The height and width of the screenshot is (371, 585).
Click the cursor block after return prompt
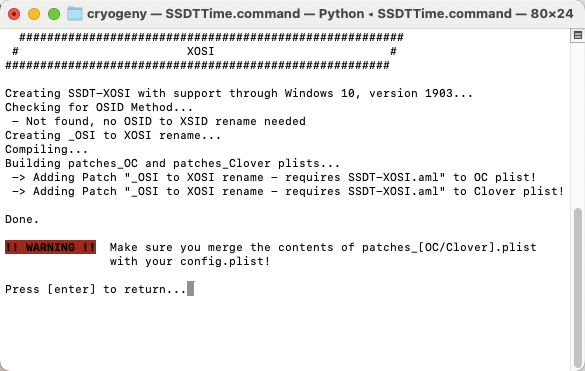pos(190,289)
